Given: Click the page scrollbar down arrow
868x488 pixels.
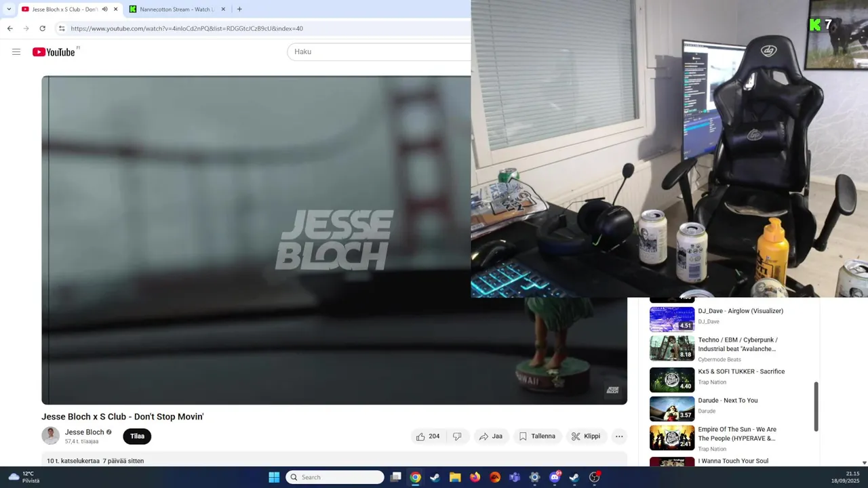Looking at the screenshot, I should pyautogui.click(x=864, y=462).
